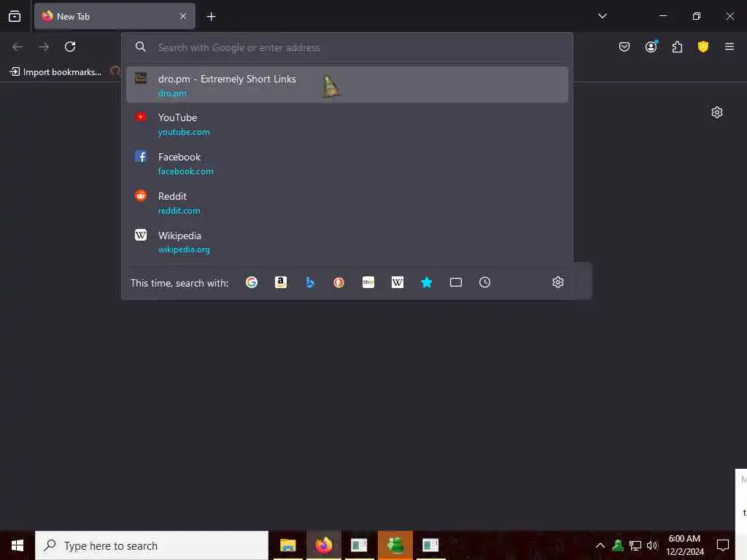Open the network tray icon
The height and width of the screenshot is (560, 747).
[635, 545]
